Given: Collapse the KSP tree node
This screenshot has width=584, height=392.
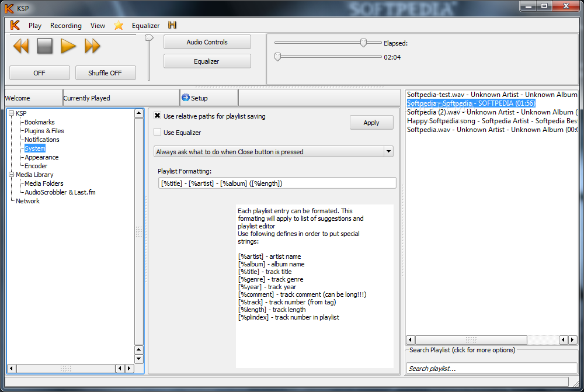Looking at the screenshot, I should point(11,113).
